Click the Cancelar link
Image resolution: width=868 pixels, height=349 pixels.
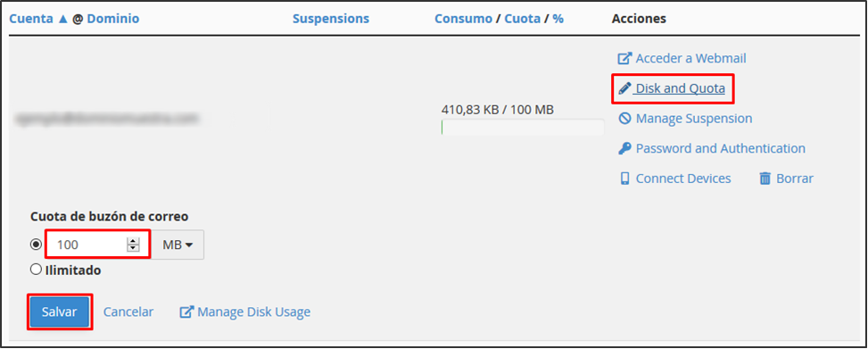click(x=128, y=312)
